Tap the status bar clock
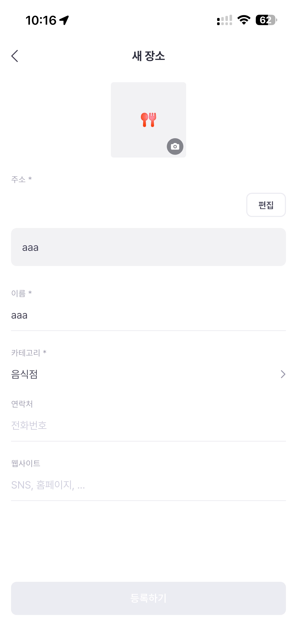This screenshot has height=644, width=297. pos(41,20)
